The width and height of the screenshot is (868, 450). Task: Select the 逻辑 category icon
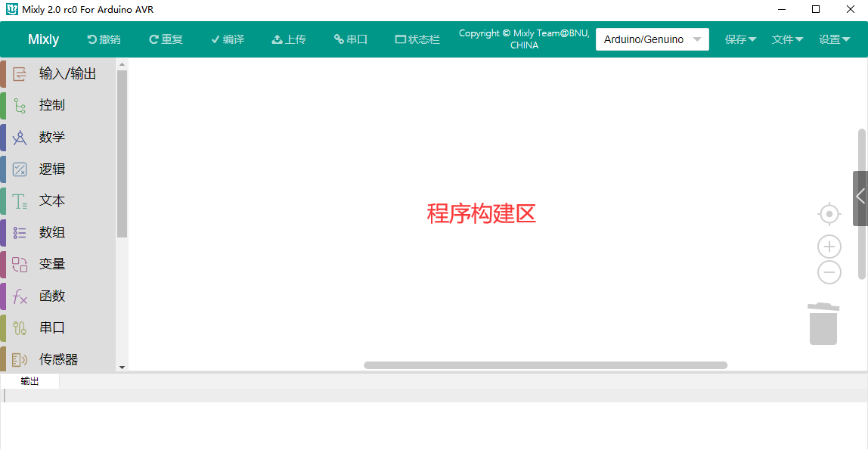[20, 169]
